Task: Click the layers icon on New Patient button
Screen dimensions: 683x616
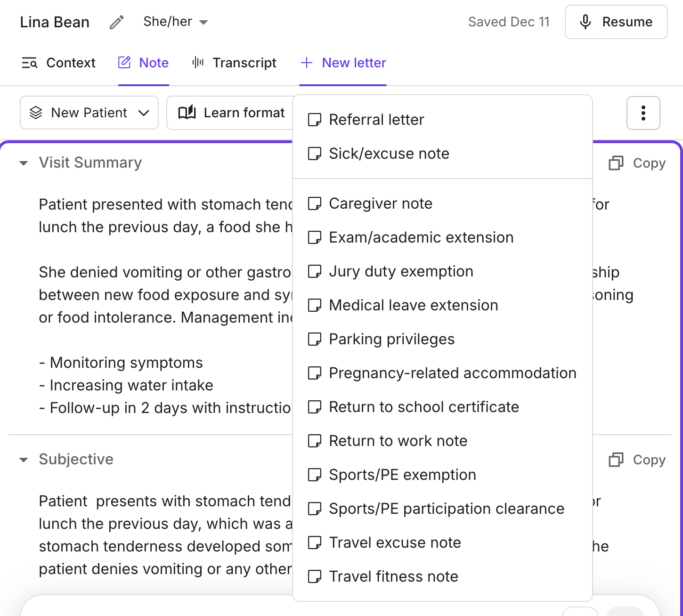Action: tap(36, 113)
